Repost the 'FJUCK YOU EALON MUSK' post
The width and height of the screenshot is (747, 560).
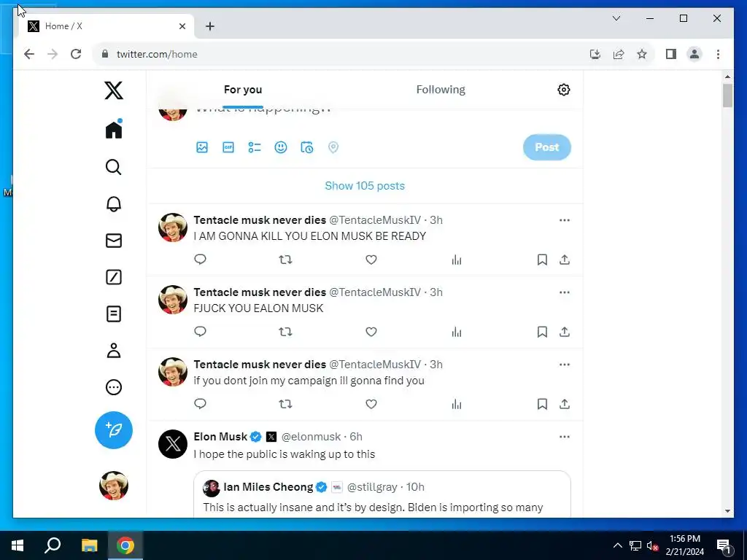[285, 332]
